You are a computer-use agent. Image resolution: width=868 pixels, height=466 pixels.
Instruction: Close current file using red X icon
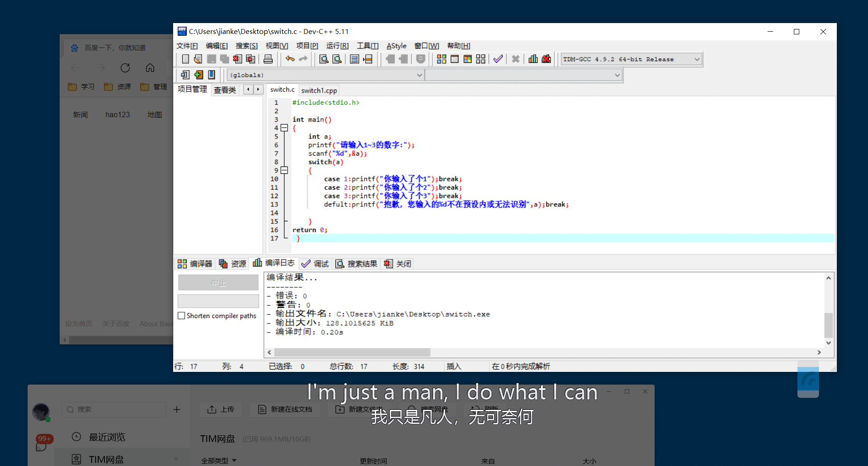coord(237,59)
